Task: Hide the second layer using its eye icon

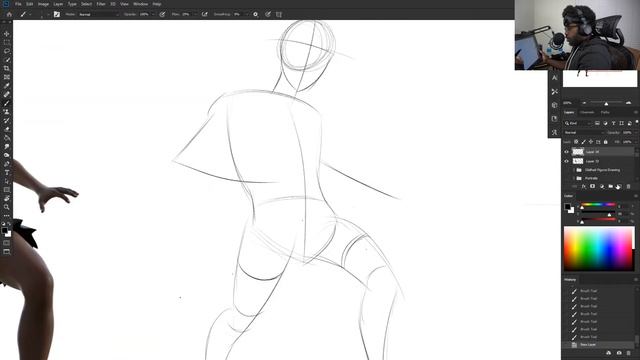Action: (567, 161)
